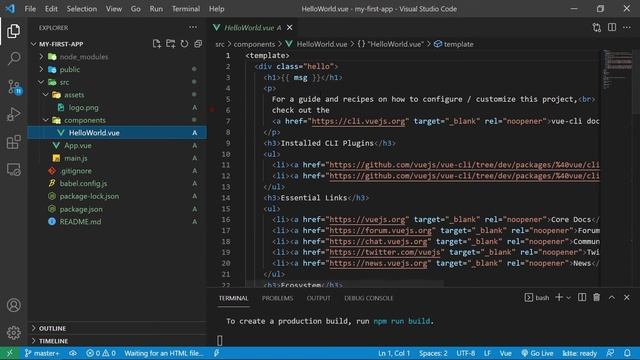
Task: Collapse all folders in Explorer
Action: coord(198,44)
